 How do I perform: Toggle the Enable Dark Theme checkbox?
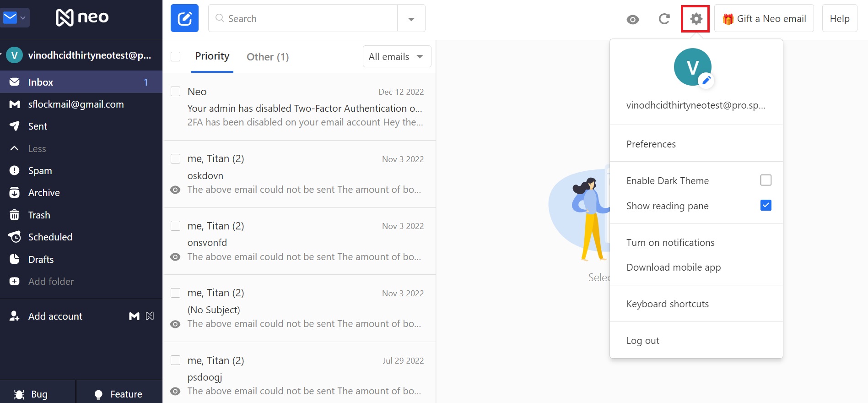click(766, 180)
